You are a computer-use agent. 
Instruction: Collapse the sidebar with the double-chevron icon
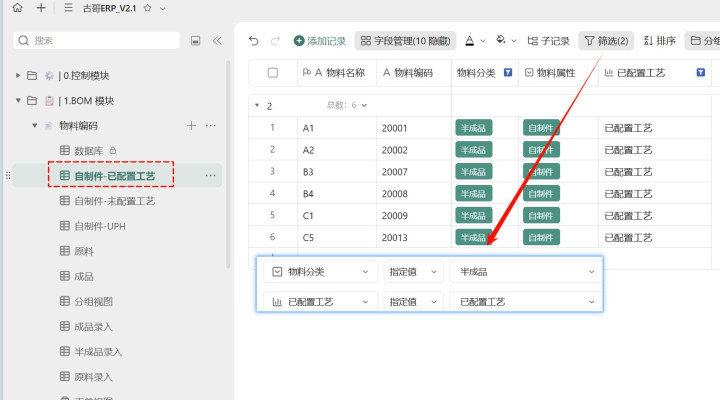click(217, 41)
